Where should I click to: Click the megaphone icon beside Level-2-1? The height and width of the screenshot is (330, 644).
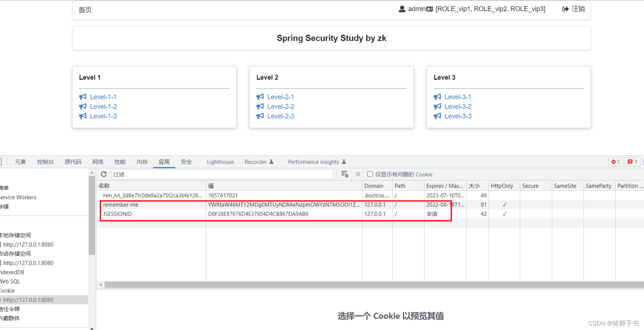point(260,97)
